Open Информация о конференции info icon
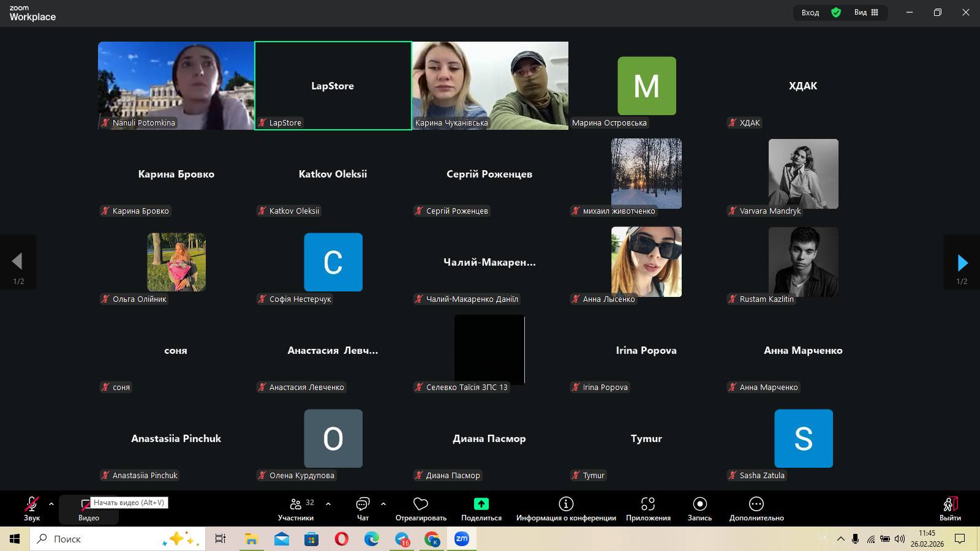 (566, 504)
